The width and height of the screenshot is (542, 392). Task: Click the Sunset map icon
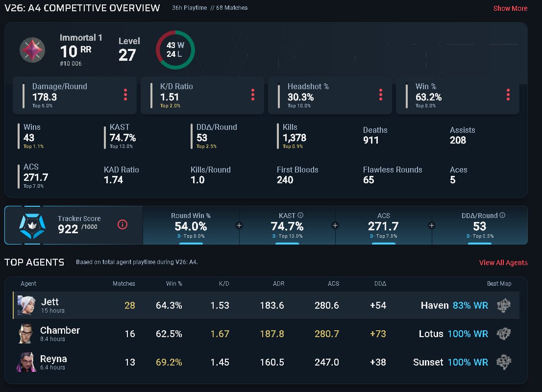(x=504, y=362)
